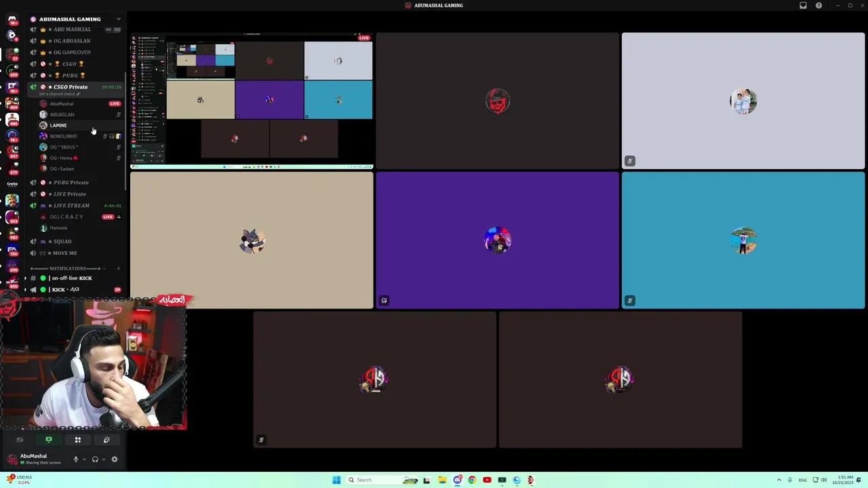Click the LIVE badge beside AbuMashal
The image size is (868, 488).
115,104
